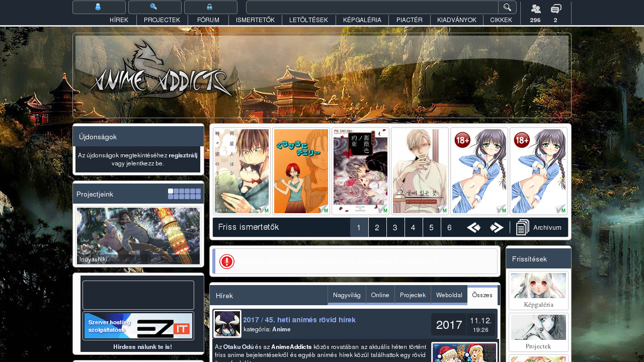Open the news article Christmas image thumbnail
The width and height of the screenshot is (644, 362).
[x=464, y=352]
